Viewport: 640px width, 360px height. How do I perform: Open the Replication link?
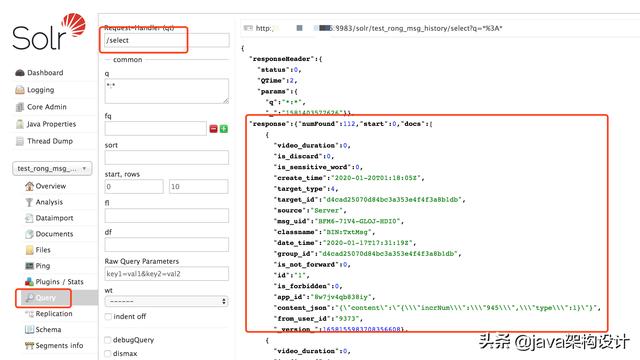point(54,313)
